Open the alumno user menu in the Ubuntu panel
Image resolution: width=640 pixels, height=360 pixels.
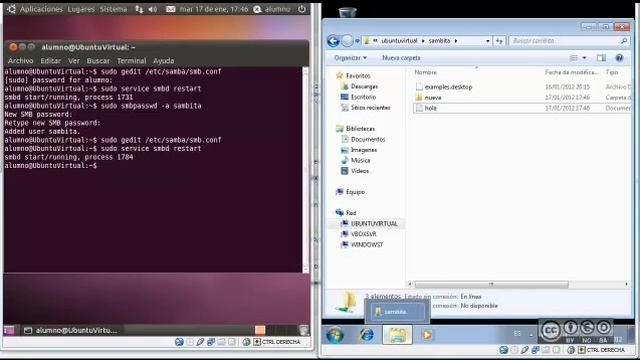(x=272, y=9)
